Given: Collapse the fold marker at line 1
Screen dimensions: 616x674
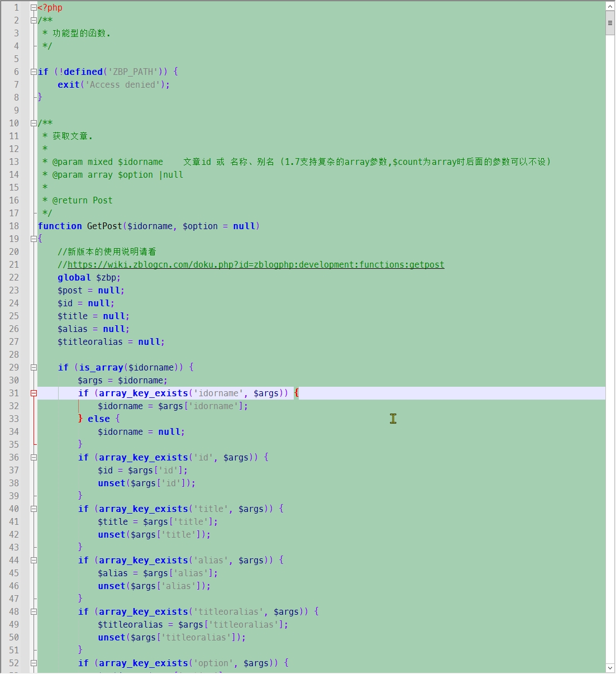Looking at the screenshot, I should click(x=34, y=8).
